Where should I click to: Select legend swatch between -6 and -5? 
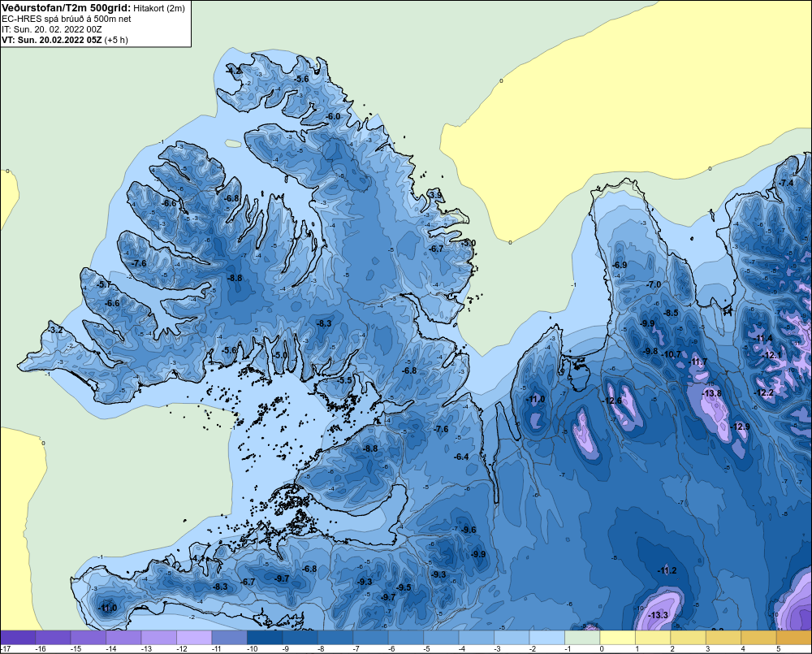click(406, 638)
